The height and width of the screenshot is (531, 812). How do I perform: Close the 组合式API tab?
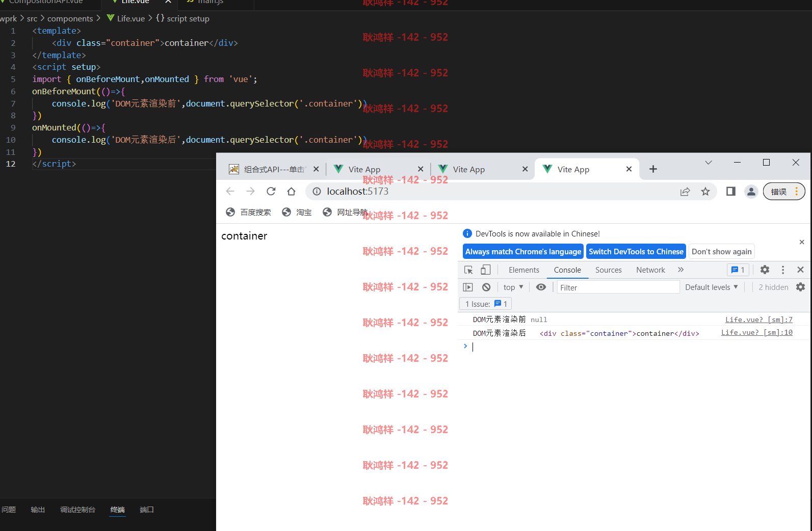(x=316, y=169)
